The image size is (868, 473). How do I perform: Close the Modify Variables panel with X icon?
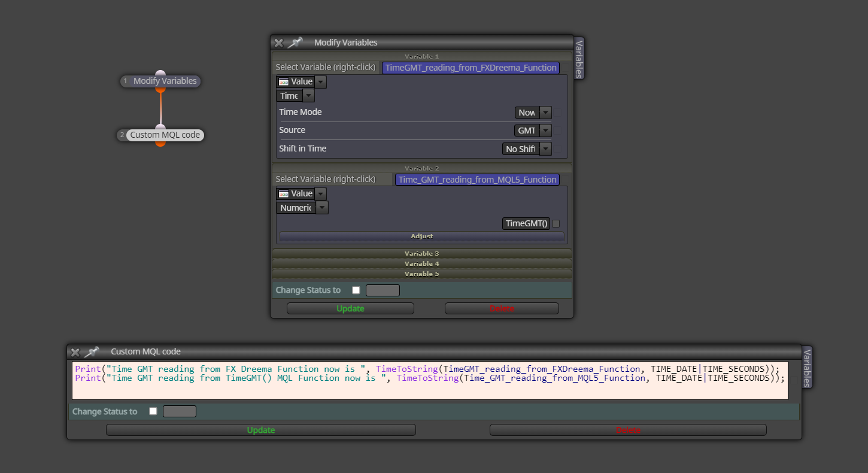278,43
